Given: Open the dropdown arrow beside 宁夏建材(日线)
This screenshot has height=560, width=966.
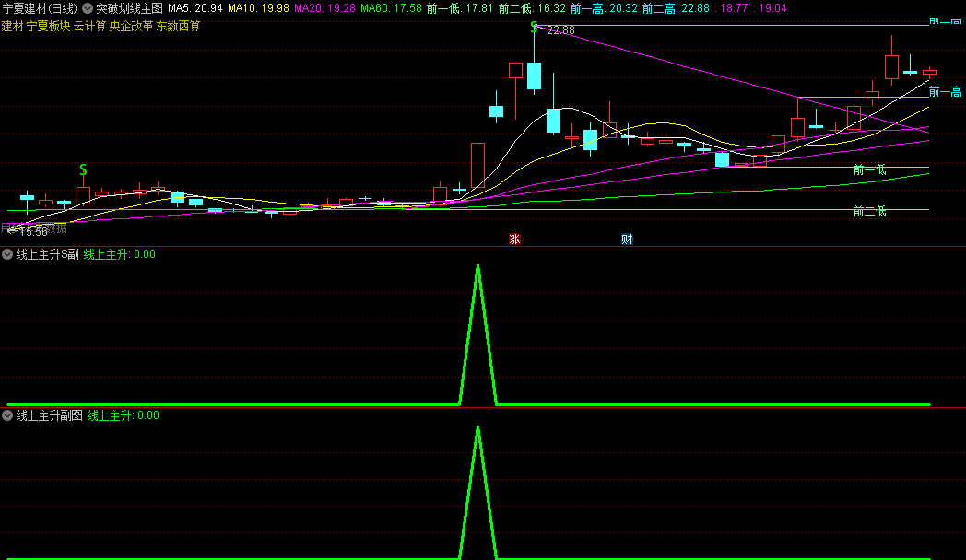Looking at the screenshot, I should 88,8.
